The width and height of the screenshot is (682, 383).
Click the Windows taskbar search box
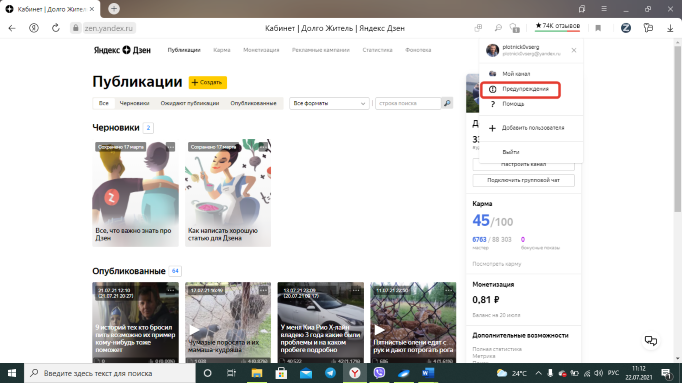pos(110,373)
